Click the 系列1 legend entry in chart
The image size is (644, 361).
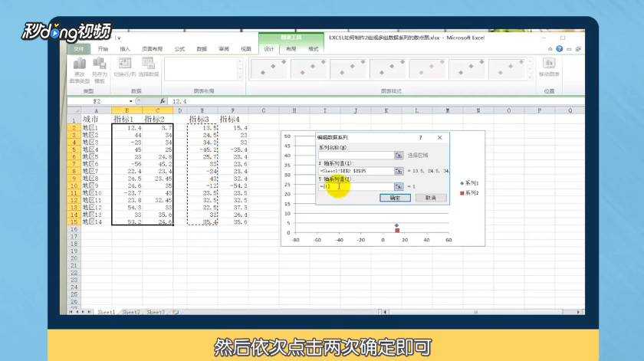pos(469,183)
